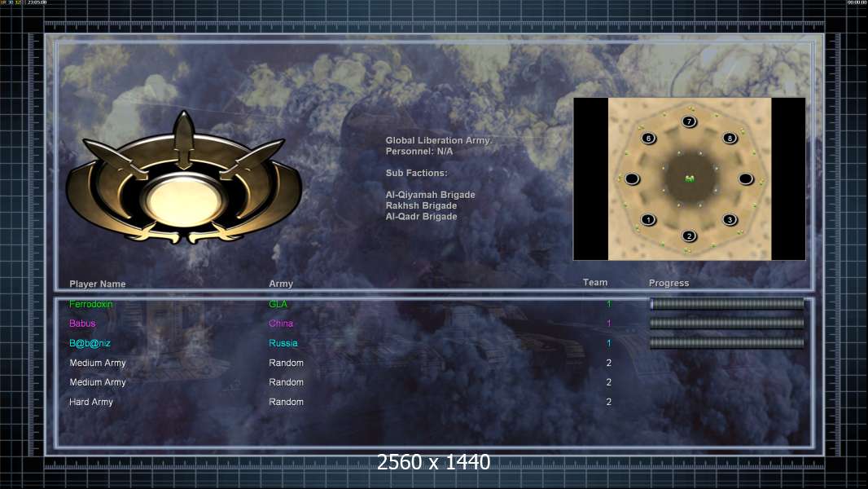The height and width of the screenshot is (489, 868).
Task: Click the Russia army entry
Action: point(283,343)
